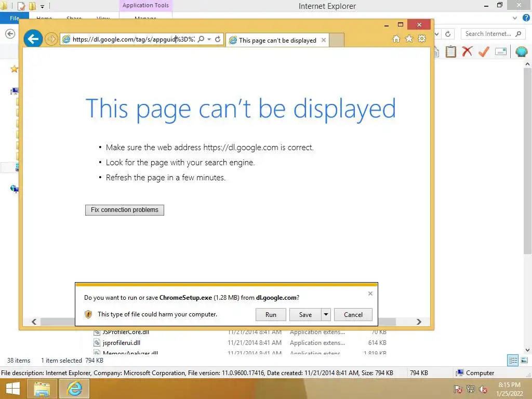Open the clock showing 8:15 PM
This screenshot has height=399, width=532.
pyautogui.click(x=509, y=389)
